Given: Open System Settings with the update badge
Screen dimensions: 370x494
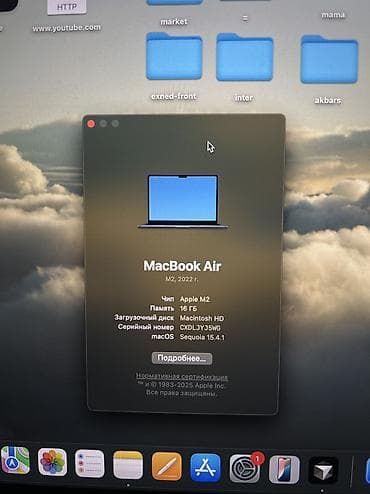Looking at the screenshot, I should coord(245,469).
